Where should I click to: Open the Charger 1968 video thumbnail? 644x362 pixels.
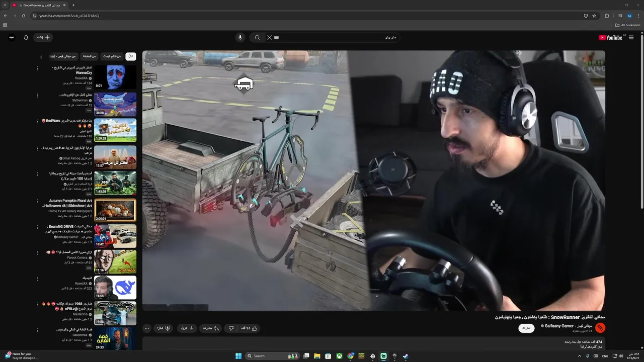click(115, 314)
